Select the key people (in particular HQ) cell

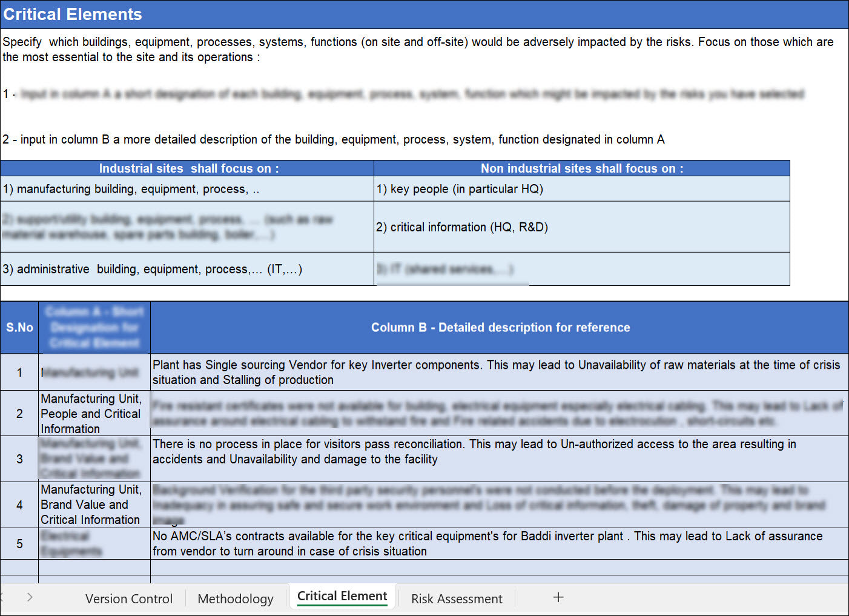click(x=581, y=189)
